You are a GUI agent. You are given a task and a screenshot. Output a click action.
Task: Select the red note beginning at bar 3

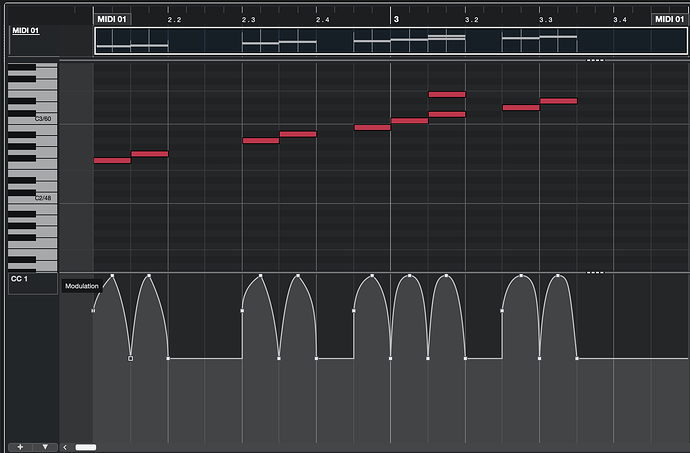[x=410, y=121]
